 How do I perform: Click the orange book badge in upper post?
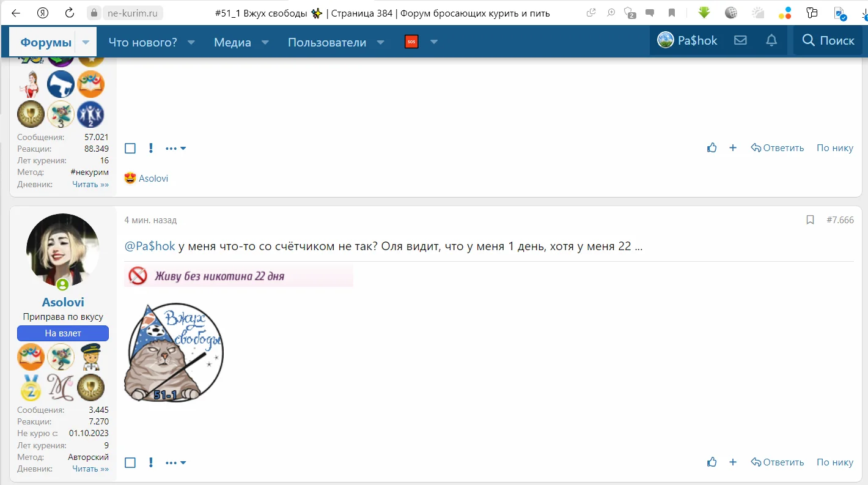pos(91,84)
